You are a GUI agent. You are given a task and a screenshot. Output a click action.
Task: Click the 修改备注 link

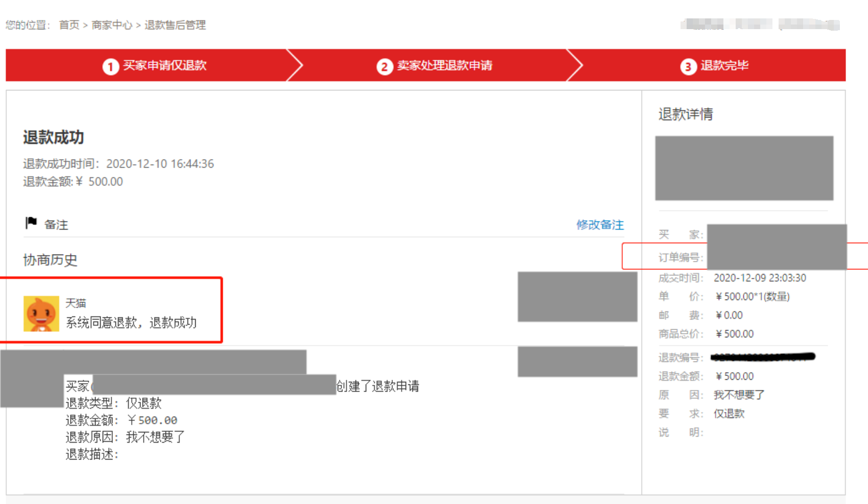[x=600, y=225]
